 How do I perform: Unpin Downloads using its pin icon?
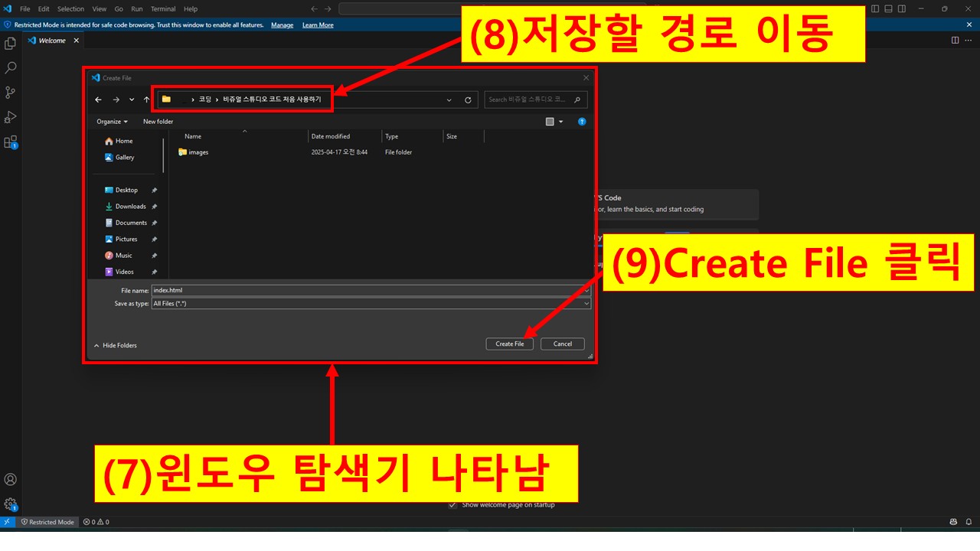(153, 206)
